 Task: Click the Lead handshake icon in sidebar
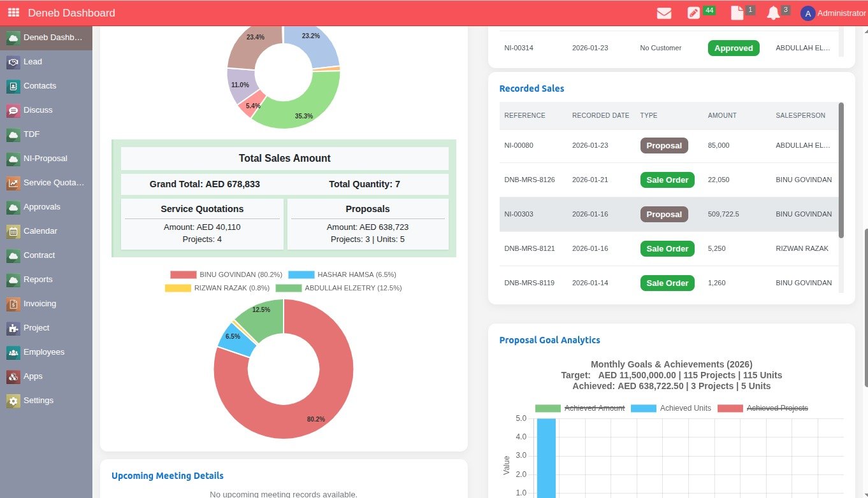point(13,62)
